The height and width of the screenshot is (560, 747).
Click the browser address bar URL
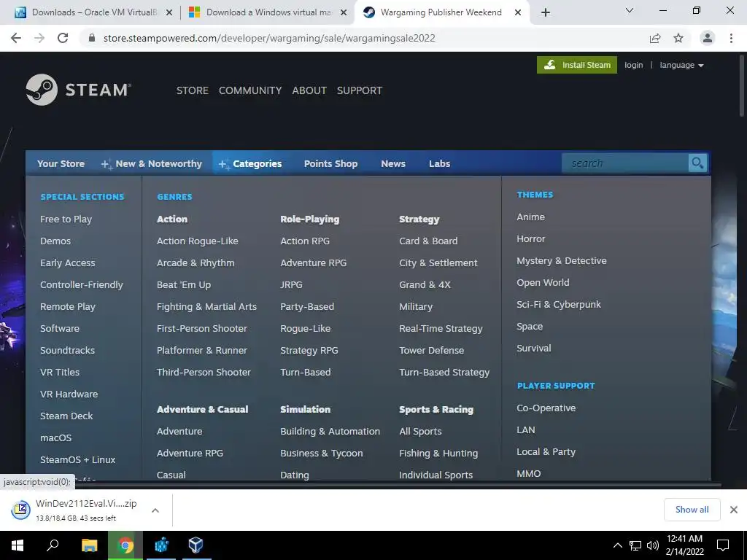269,38
